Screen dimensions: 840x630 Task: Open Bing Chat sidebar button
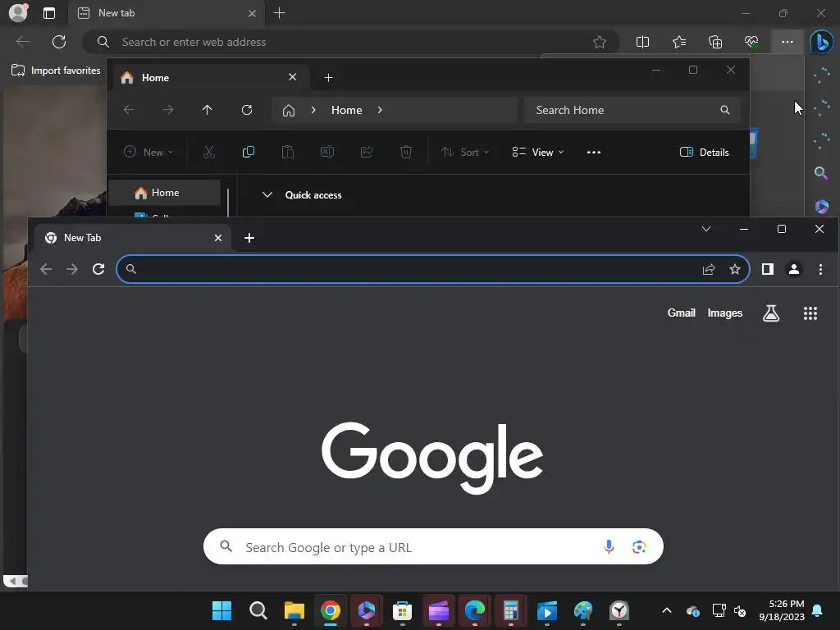point(822,42)
